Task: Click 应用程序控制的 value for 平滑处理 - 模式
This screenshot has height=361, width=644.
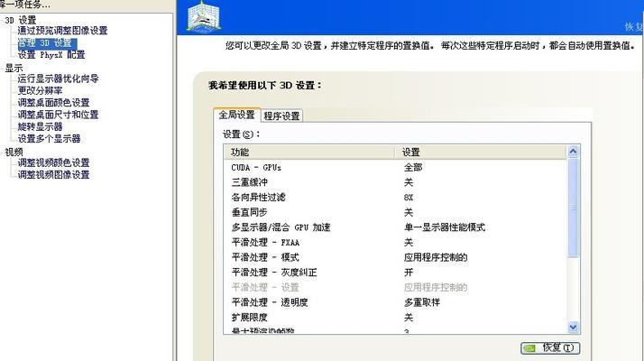Action: pos(436,257)
